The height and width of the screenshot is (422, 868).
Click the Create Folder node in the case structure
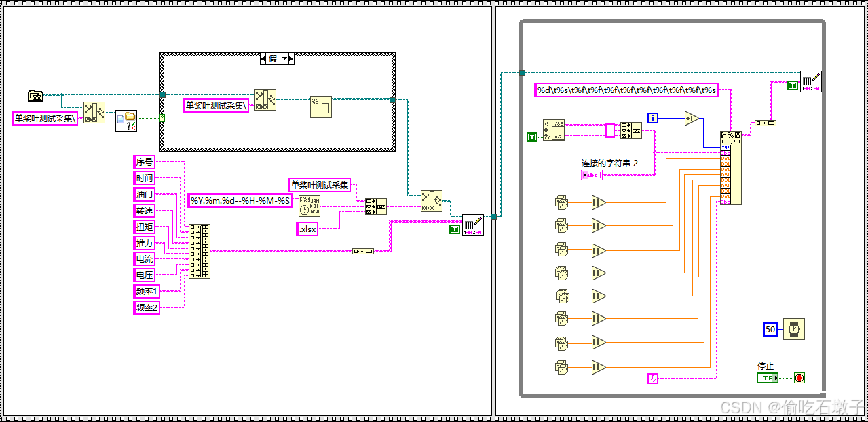320,107
